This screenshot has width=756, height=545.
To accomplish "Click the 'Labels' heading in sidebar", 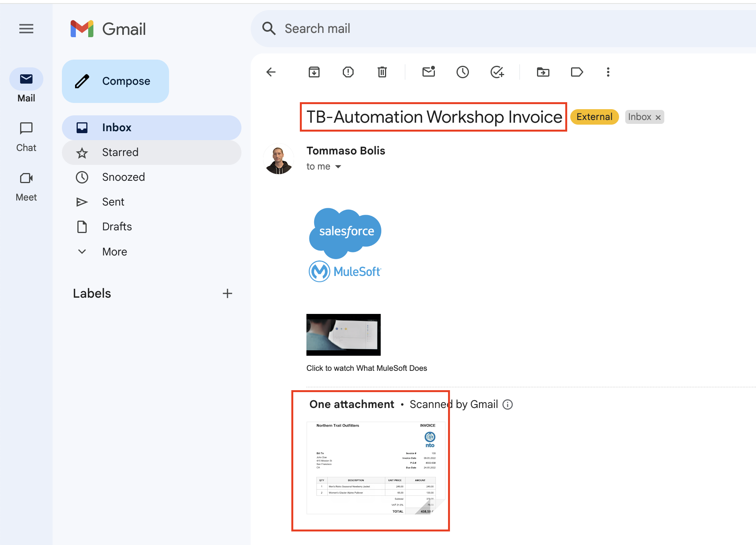I will pyautogui.click(x=92, y=293).
